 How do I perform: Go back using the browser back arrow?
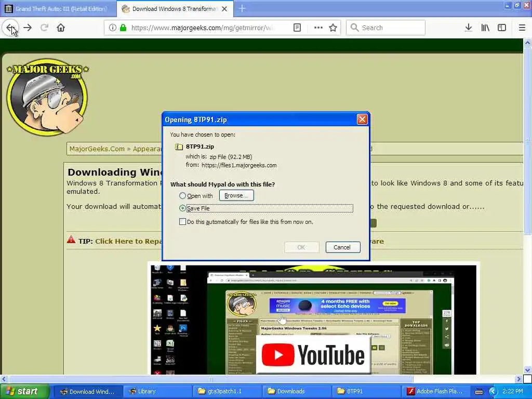click(x=10, y=28)
